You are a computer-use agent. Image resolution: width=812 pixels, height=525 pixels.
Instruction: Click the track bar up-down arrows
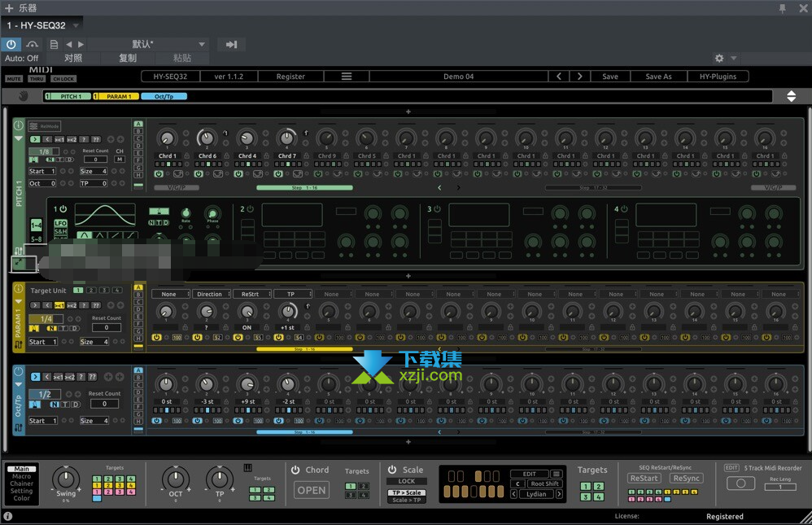pyautogui.click(x=792, y=96)
